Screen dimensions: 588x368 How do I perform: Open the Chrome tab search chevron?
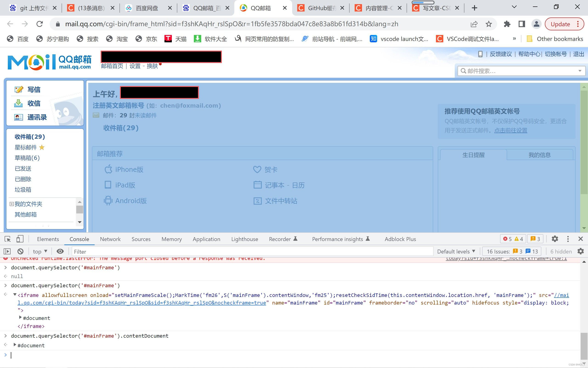coord(514,7)
